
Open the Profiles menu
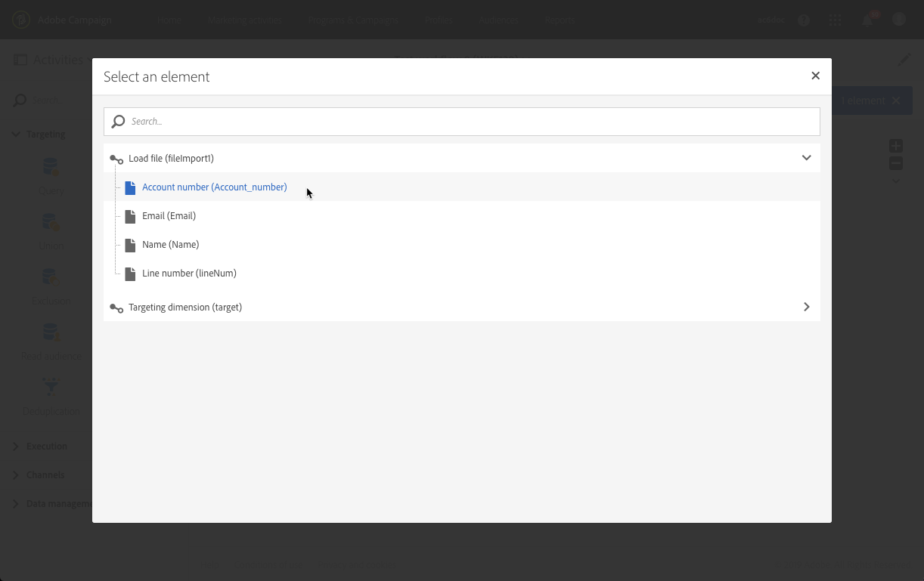[x=439, y=20]
